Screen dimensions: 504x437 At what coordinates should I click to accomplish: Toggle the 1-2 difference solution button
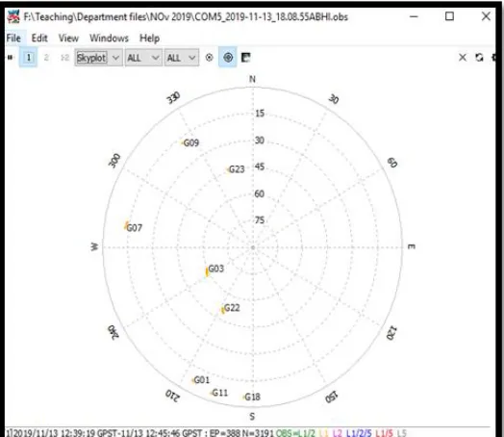tap(64, 58)
